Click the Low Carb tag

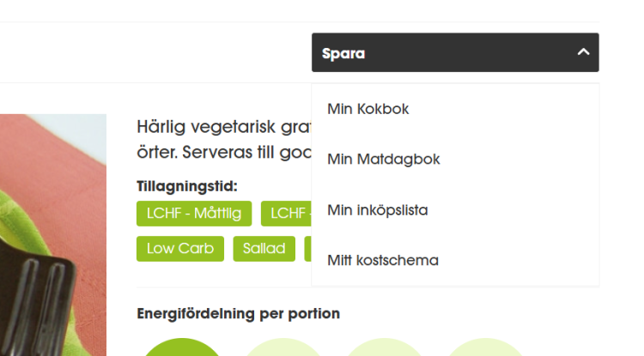pos(179,249)
